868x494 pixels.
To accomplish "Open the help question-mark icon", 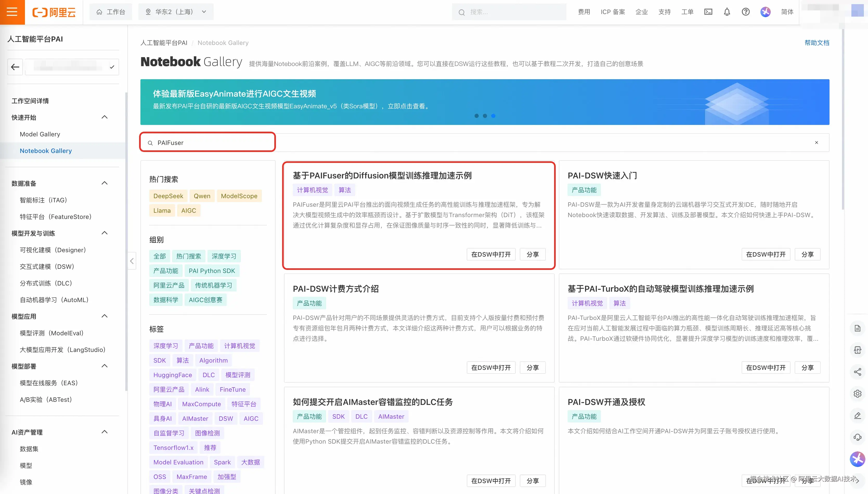I will [746, 11].
